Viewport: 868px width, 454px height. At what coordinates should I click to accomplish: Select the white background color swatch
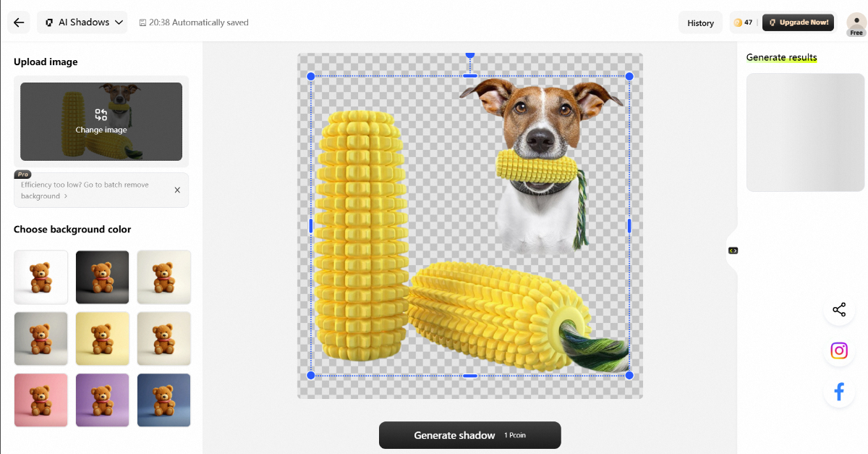pyautogui.click(x=41, y=277)
